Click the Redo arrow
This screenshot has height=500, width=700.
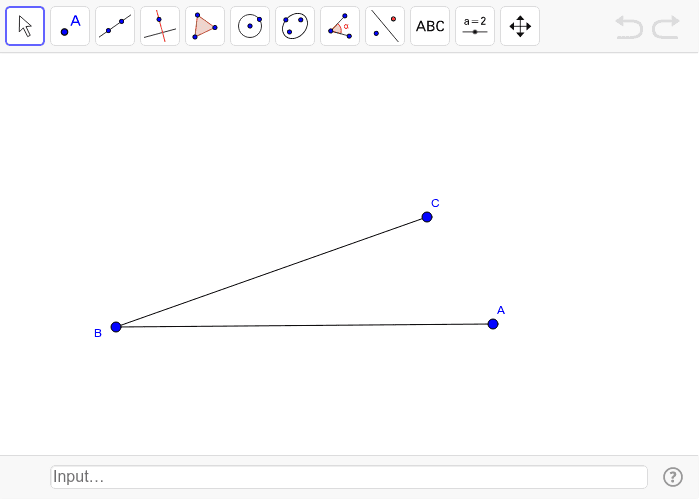click(666, 27)
